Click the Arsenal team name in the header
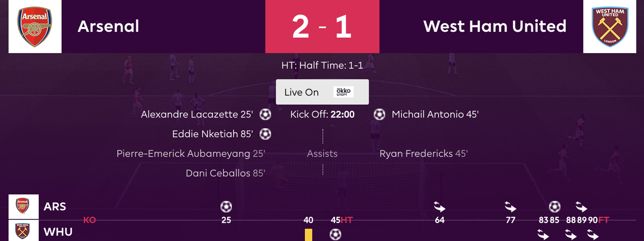Viewport: 644px width, 241px height. click(108, 26)
